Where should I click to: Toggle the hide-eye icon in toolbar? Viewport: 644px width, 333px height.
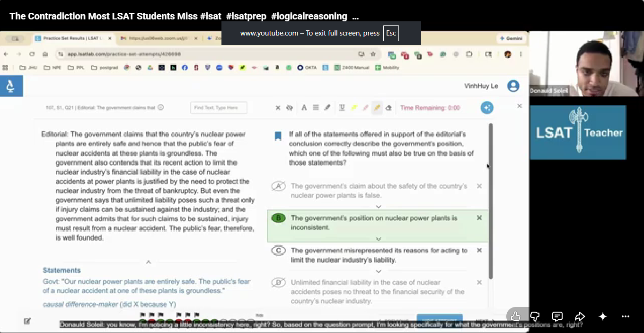[x=290, y=108]
